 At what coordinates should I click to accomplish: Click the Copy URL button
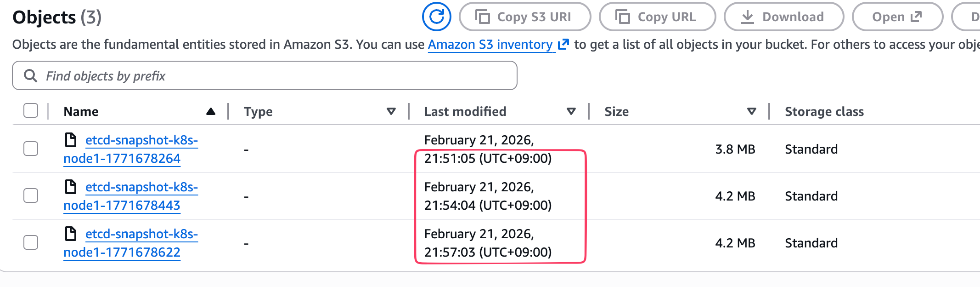click(657, 17)
